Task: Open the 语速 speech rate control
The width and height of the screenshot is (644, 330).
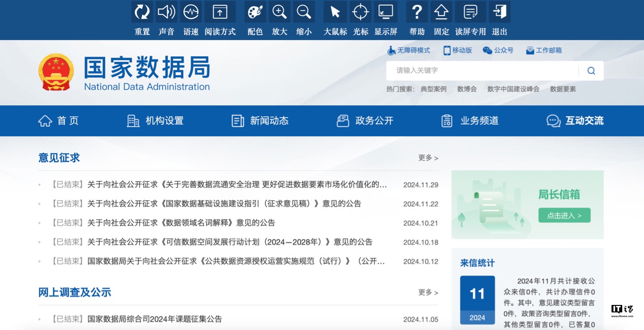Action: [x=191, y=12]
